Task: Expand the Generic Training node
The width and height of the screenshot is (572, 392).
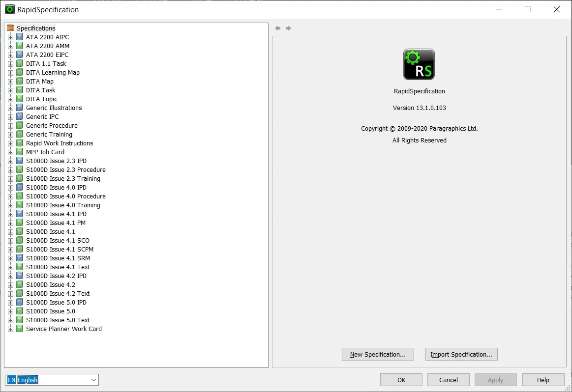Action: (11, 135)
